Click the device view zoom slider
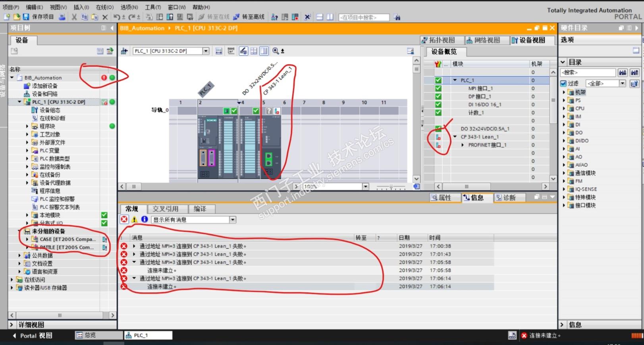Image resolution: width=644 pixels, height=345 pixels. coord(391,186)
